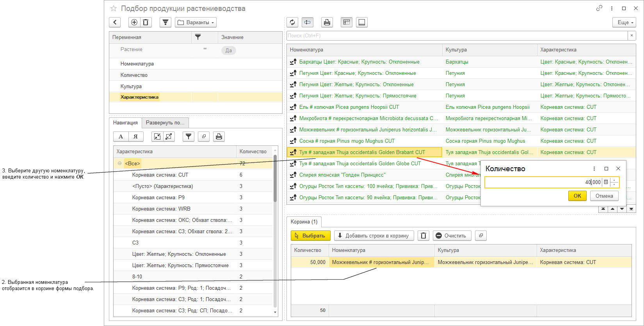The image size is (644, 326).
Task: Favorite this form with the star icon
Action: [114, 8]
